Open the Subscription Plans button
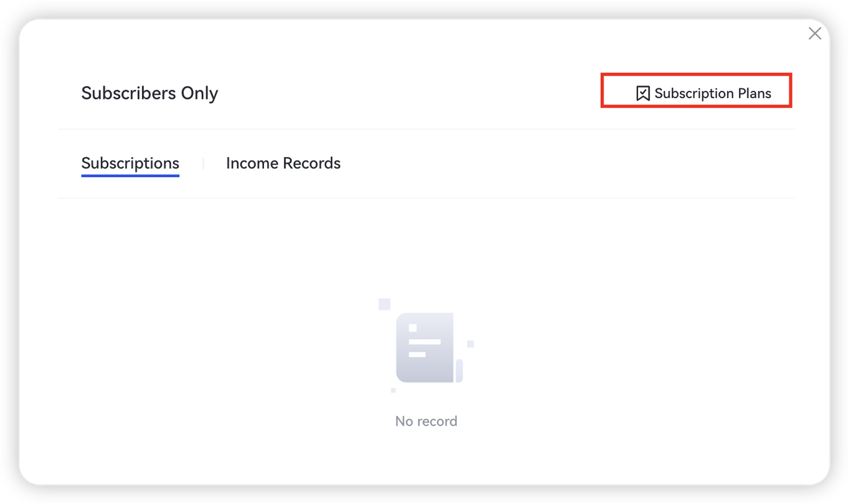849x504 pixels. pos(712,94)
